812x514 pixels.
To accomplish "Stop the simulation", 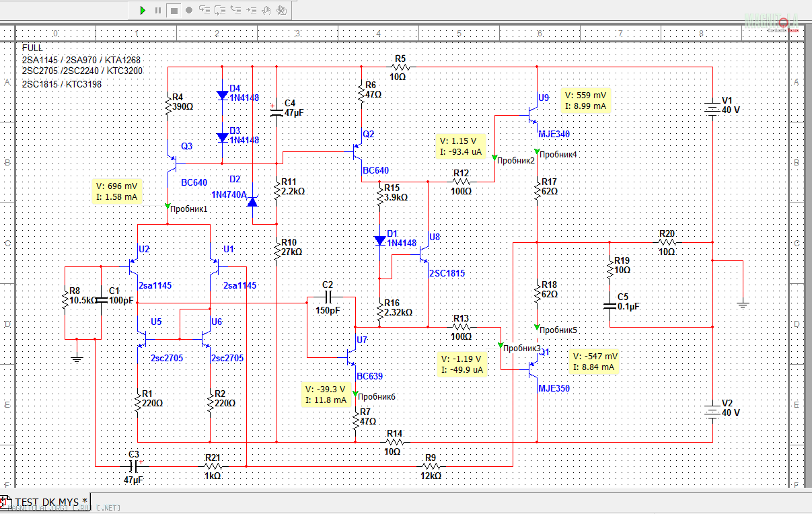I will (x=174, y=10).
